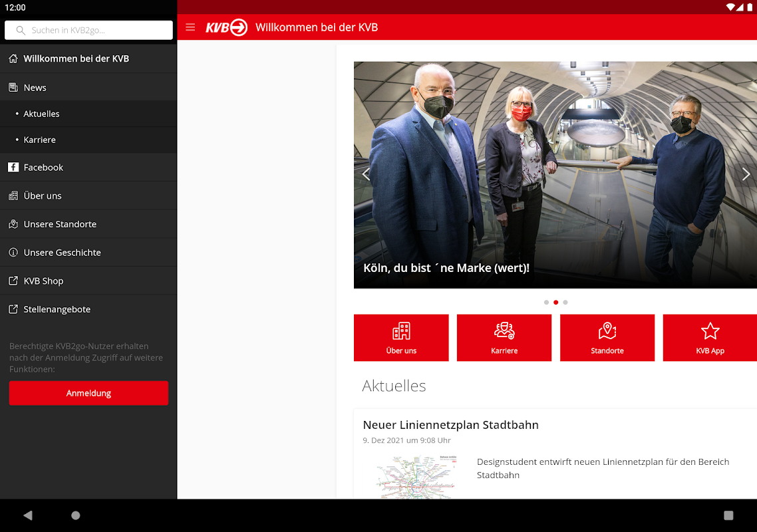Open KVB App star tile

[x=710, y=338]
